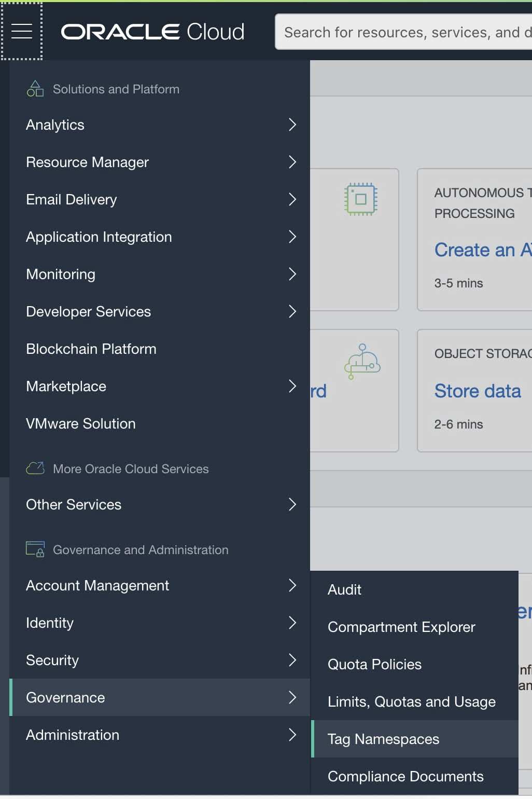Select the highlighted Governance item

[x=160, y=697]
